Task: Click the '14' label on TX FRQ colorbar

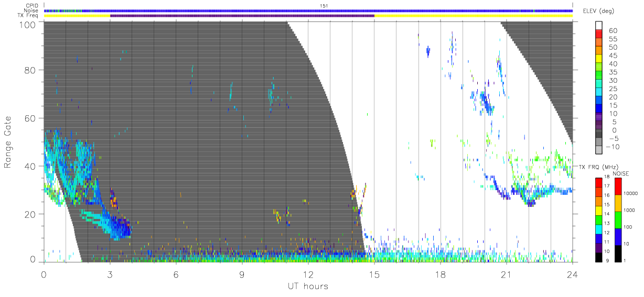Action: (607, 214)
